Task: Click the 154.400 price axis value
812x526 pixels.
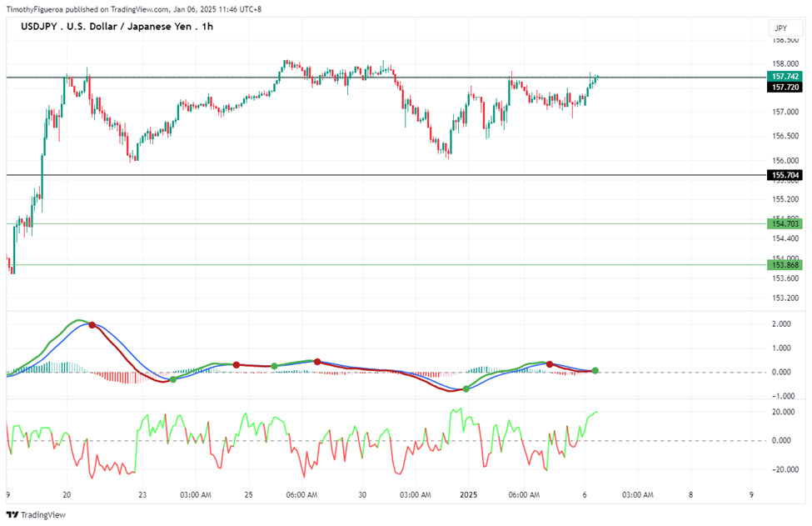Action: click(785, 238)
